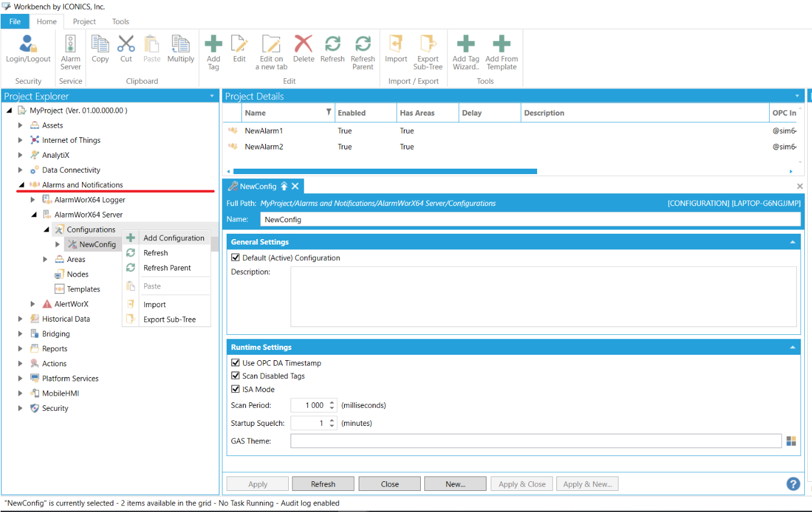Screen dimensions: 812x512
Task: Expand the AlarmWorX64 Logger node
Action: coord(33,200)
